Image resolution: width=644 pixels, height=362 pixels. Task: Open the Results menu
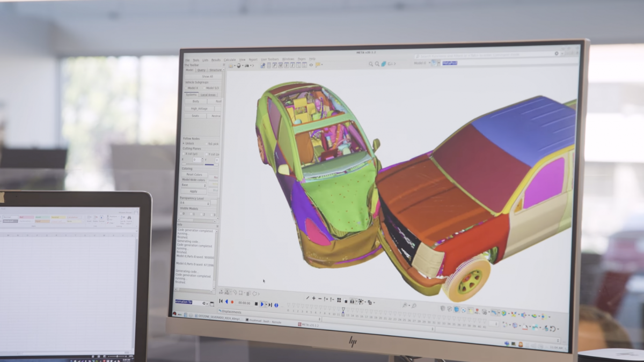(216, 60)
